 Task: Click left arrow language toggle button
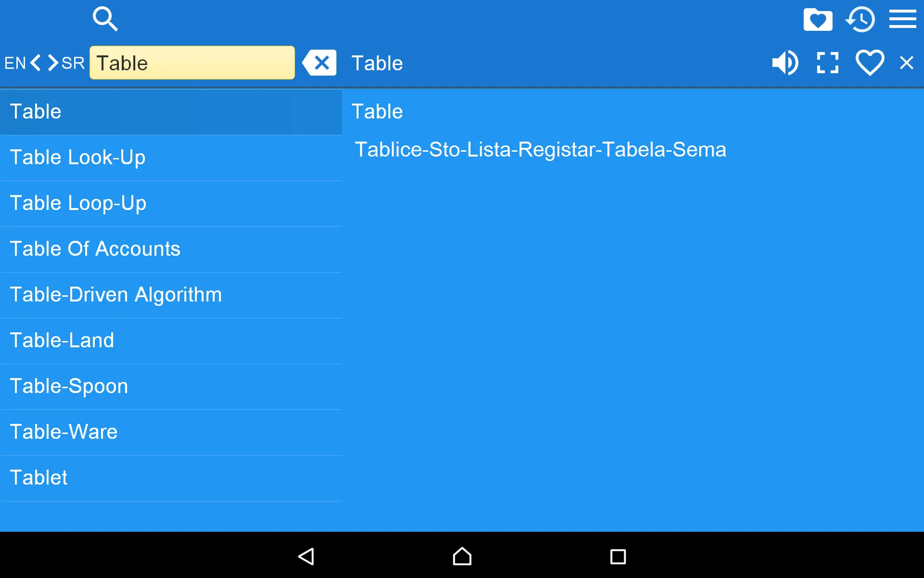coord(37,63)
